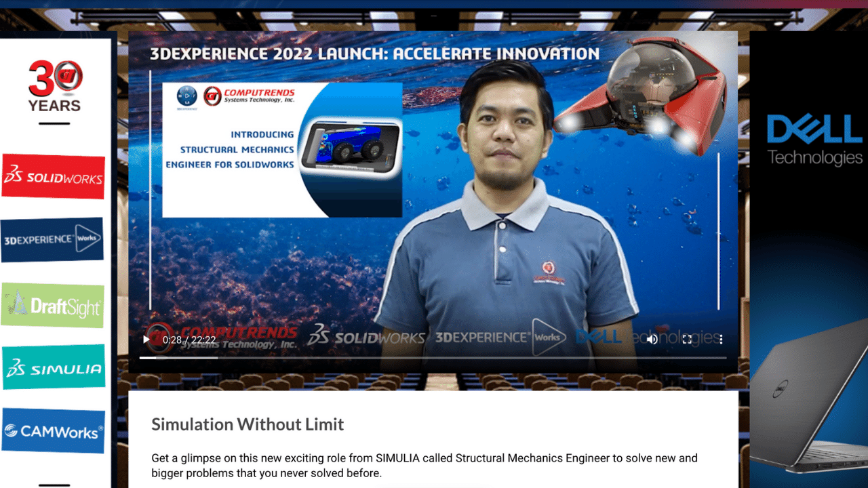Viewport: 868px width, 488px height.
Task: Click the red submarine graphic in video
Action: [644, 95]
